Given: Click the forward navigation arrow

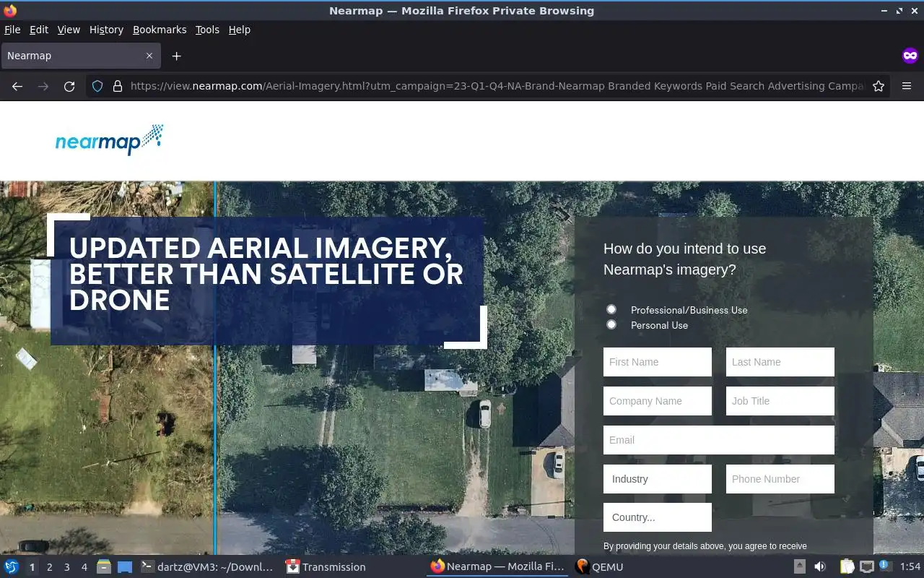Looking at the screenshot, I should [x=43, y=86].
